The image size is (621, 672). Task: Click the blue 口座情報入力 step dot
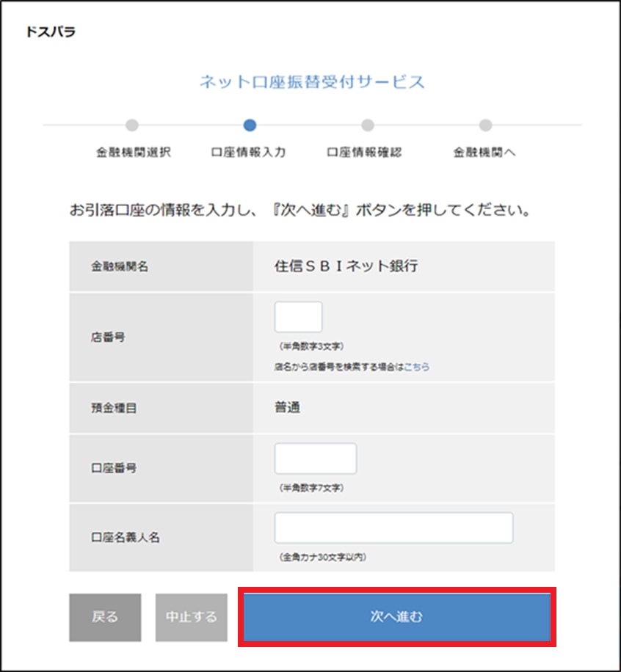coord(250,125)
